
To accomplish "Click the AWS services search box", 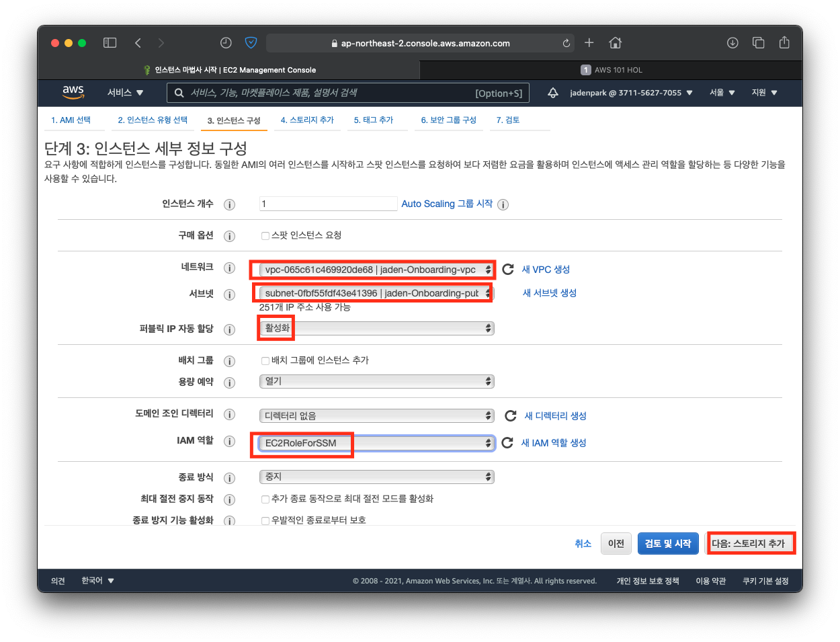I will click(x=348, y=93).
